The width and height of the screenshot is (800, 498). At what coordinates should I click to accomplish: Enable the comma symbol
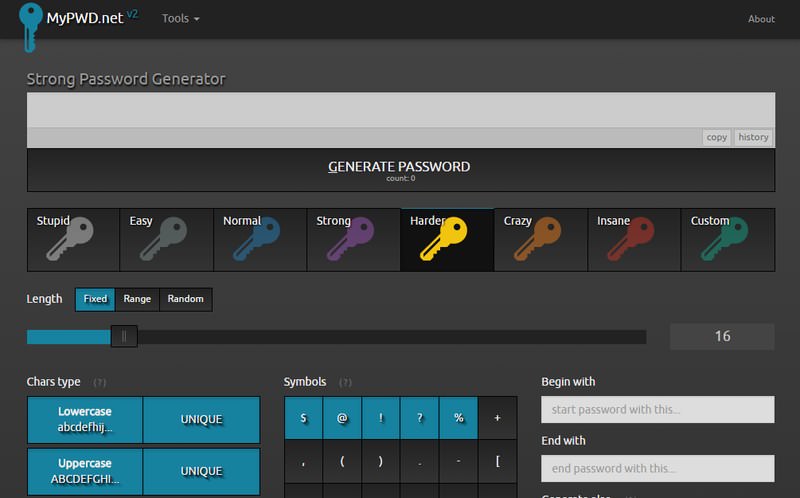click(x=304, y=462)
